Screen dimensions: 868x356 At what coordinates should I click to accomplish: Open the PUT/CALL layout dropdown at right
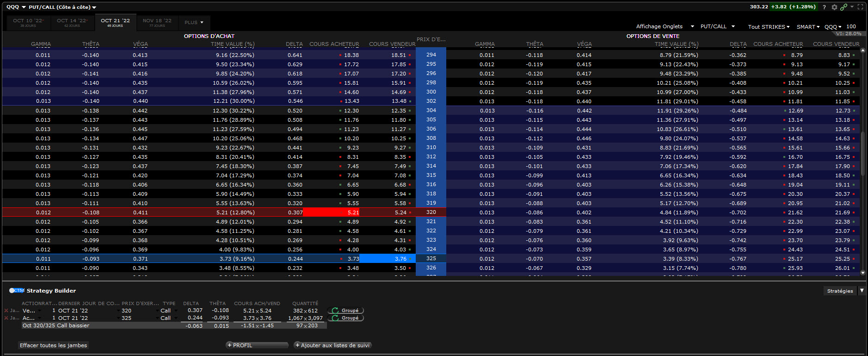[718, 26]
